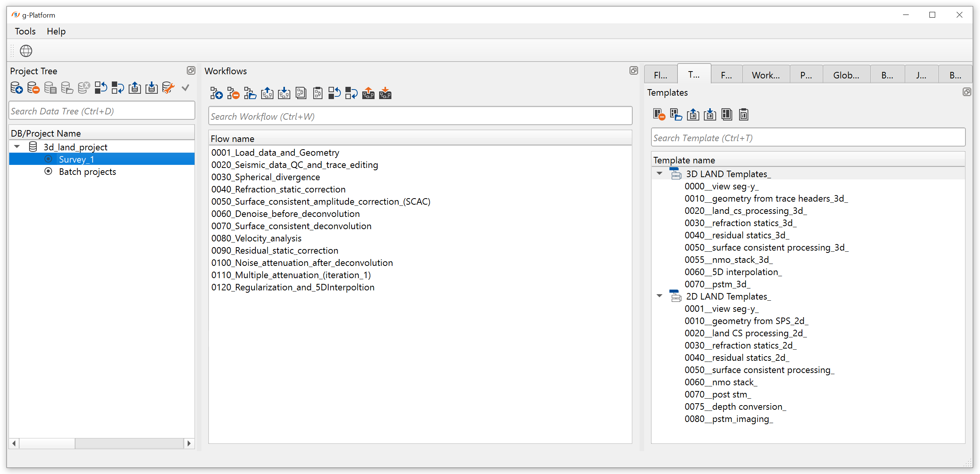Open the Tools menu
Screen dimensions: 980x474
pos(25,31)
